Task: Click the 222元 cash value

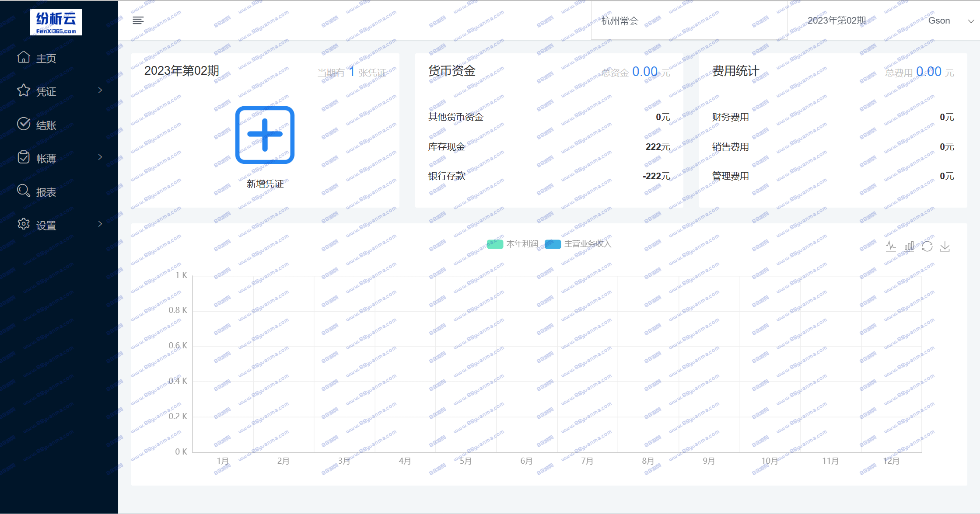Action: (658, 147)
